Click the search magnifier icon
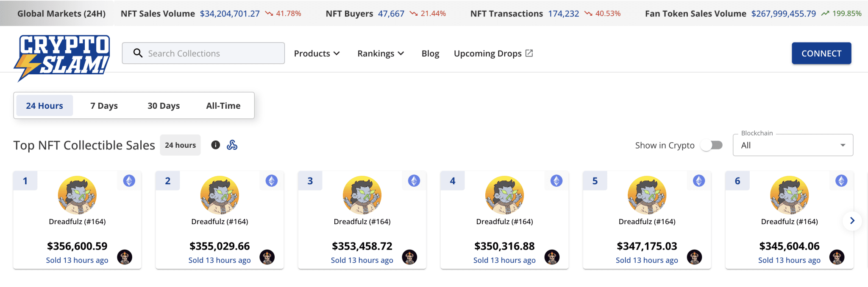This screenshot has width=868, height=287. pyautogui.click(x=138, y=53)
